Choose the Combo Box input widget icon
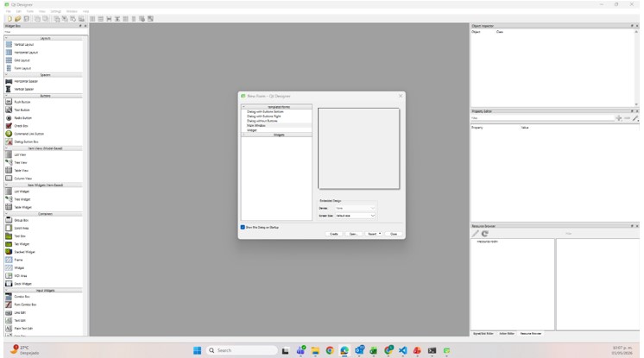The image size is (644, 358). pos(9,297)
